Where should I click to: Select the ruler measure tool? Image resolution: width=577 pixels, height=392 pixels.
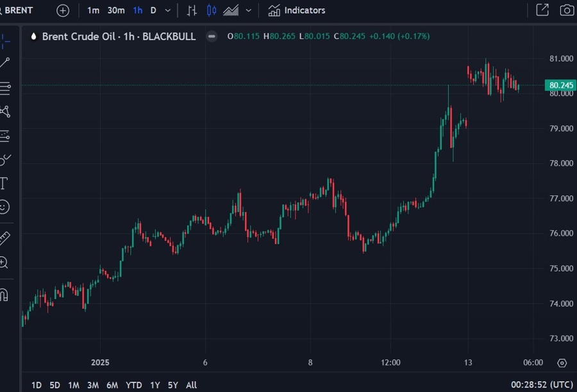pyautogui.click(x=4, y=238)
